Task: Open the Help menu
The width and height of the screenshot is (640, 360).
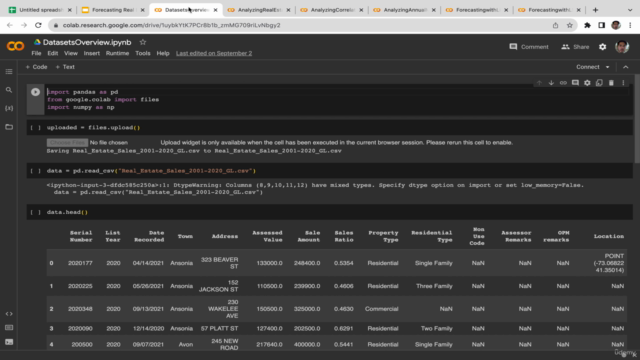Action: pos(163,53)
